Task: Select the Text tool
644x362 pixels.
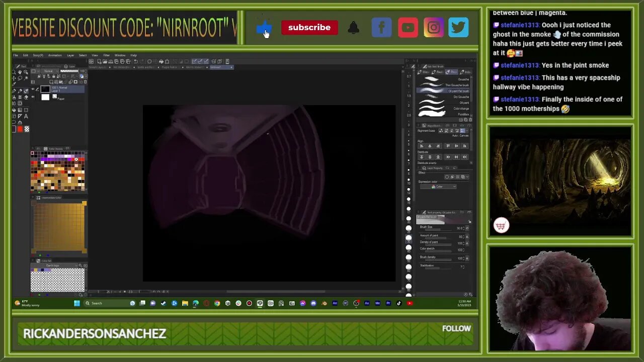Action: (26, 116)
